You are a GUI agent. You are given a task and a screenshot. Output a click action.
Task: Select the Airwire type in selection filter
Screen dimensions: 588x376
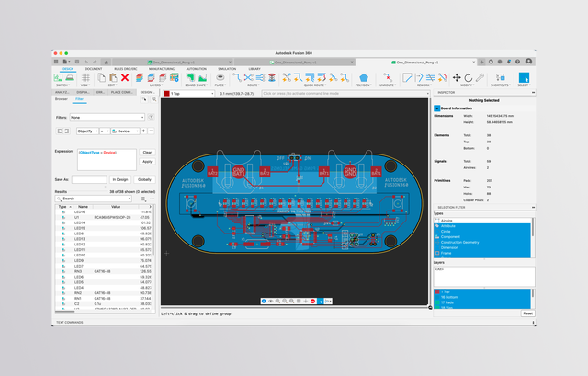pos(482,221)
